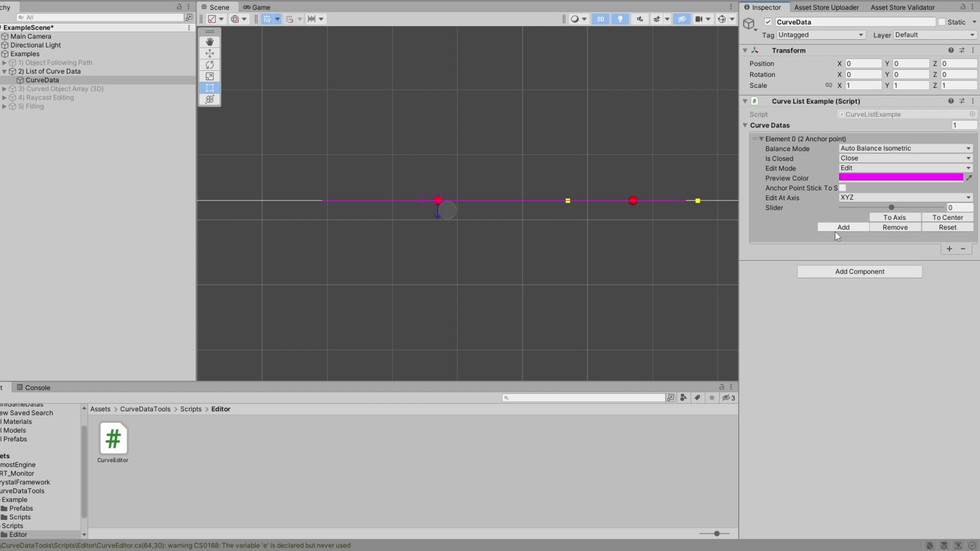The image size is (980, 551).
Task: Open Curve List Example script help icon
Action: pyautogui.click(x=951, y=101)
